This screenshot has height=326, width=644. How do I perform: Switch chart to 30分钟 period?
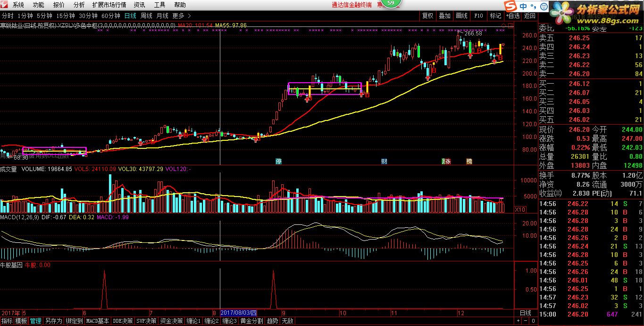coord(88,16)
